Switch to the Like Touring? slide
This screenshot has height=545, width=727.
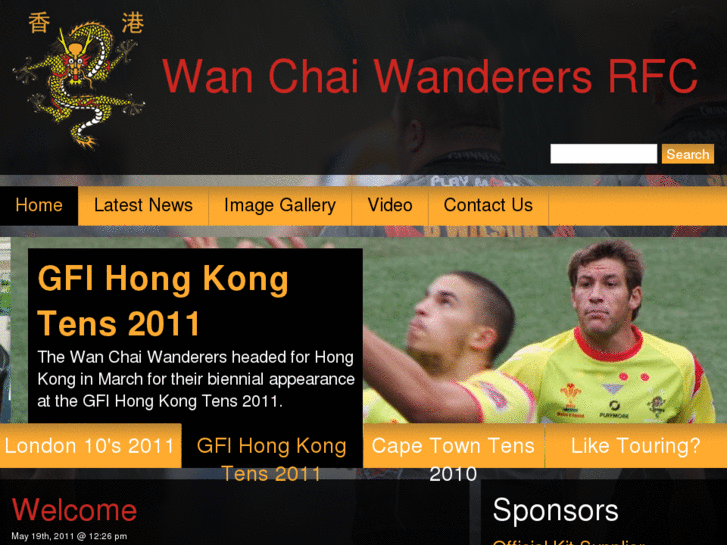click(636, 446)
